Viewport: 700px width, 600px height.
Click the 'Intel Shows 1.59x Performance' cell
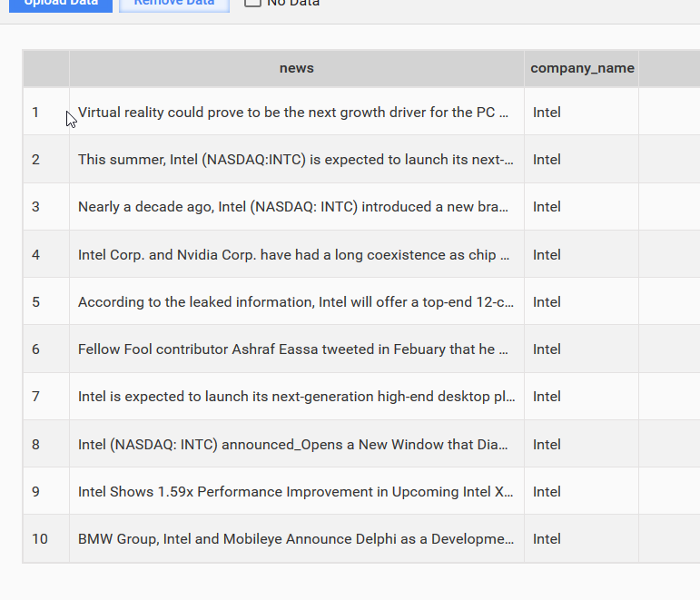click(x=296, y=491)
